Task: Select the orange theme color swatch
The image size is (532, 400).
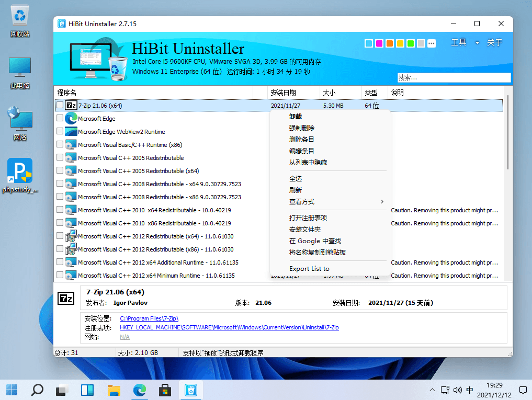Action: (390, 43)
